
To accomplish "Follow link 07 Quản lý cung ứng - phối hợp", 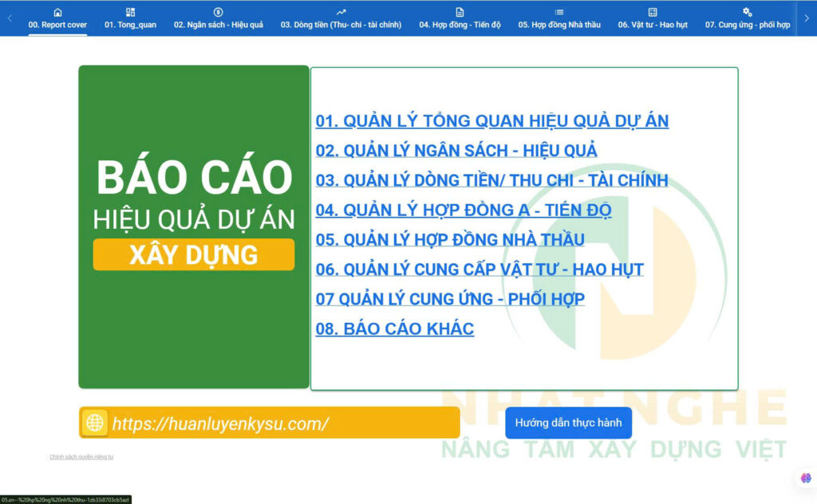I will [x=450, y=299].
